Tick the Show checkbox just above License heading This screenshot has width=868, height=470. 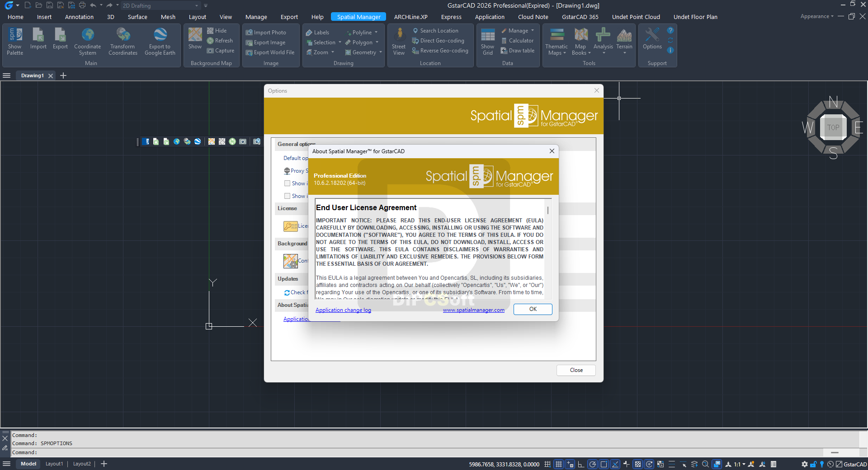tap(287, 196)
